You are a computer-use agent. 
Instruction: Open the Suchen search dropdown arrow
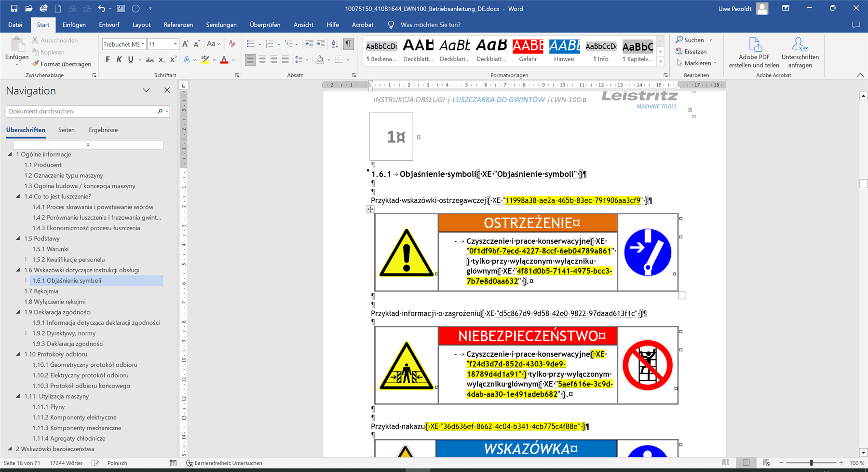tap(711, 40)
